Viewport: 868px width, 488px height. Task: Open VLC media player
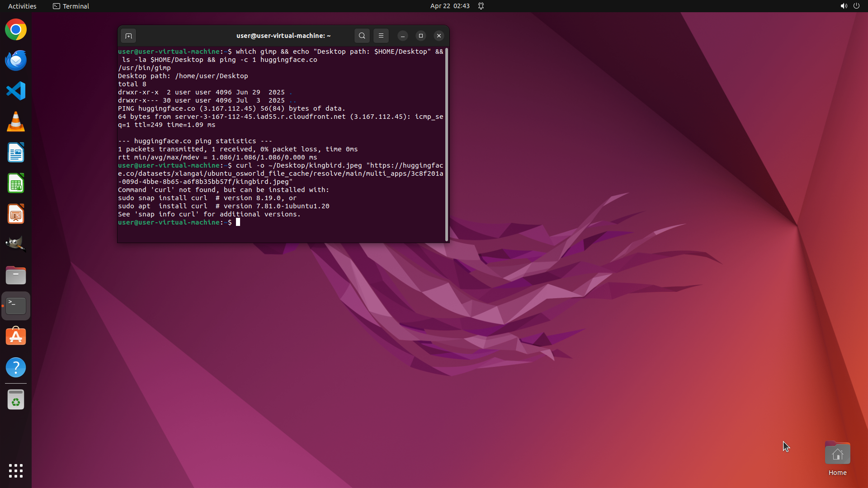point(16,122)
